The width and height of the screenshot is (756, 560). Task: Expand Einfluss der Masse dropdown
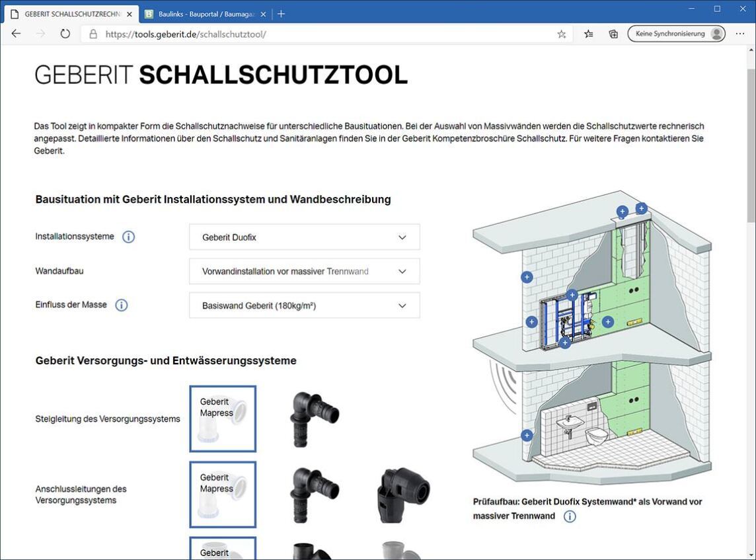[x=304, y=305]
